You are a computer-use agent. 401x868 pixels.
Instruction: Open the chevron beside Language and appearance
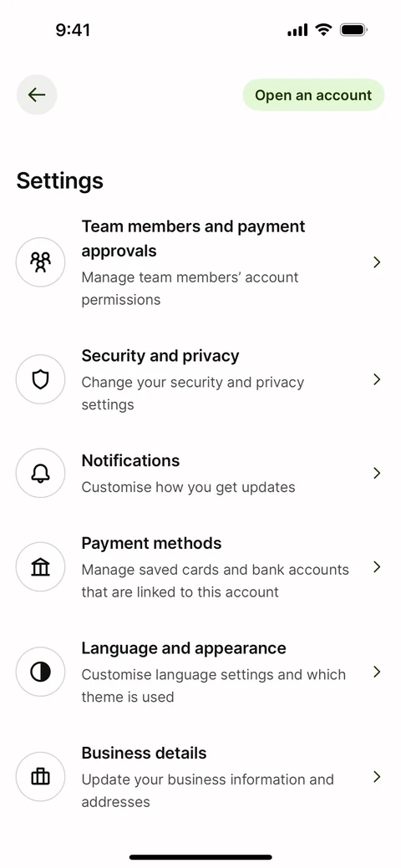click(377, 672)
